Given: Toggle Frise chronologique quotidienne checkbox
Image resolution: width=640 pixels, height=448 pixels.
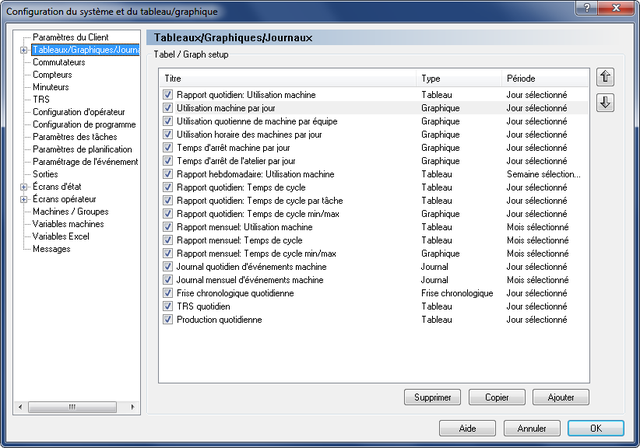Looking at the screenshot, I should coord(167,293).
